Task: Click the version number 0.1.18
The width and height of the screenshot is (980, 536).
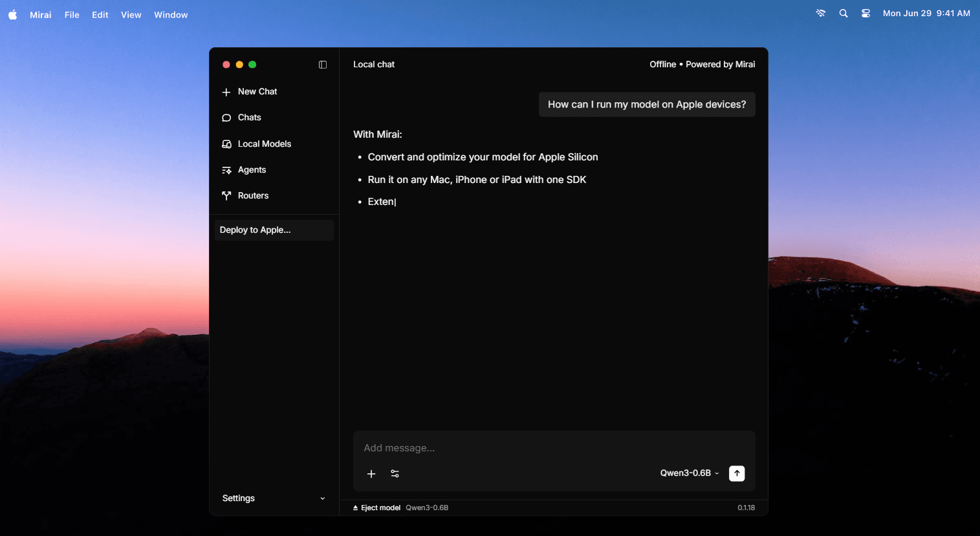Action: tap(746, 508)
